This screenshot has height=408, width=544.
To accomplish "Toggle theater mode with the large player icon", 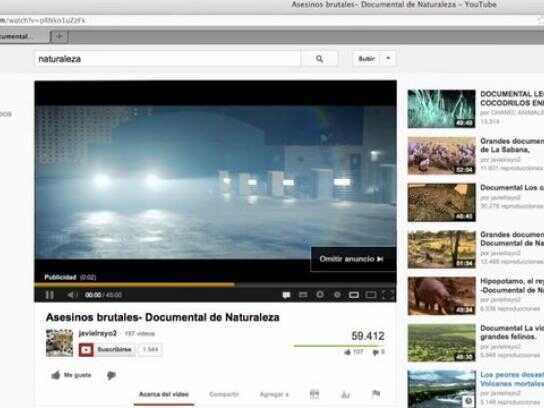I will pyautogui.click(x=371, y=295).
